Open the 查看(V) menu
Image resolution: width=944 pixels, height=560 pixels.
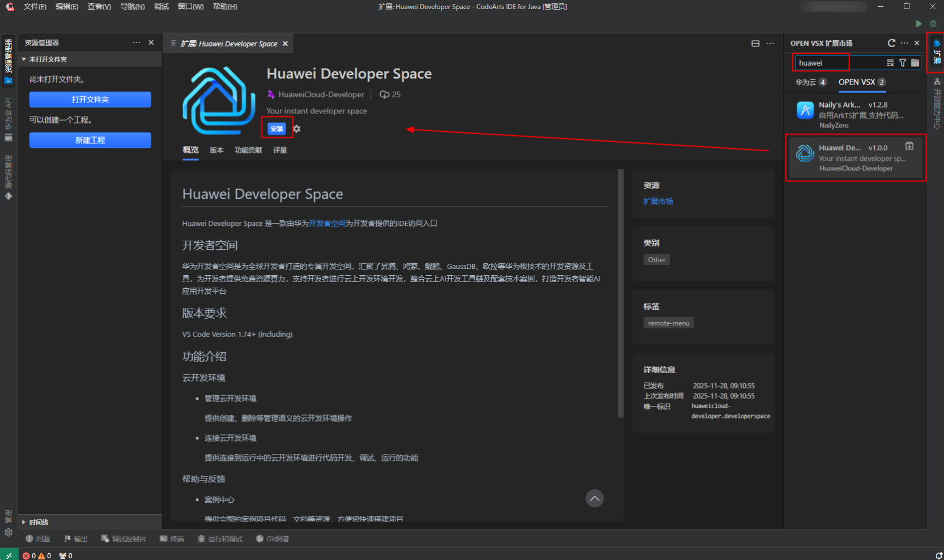point(99,7)
